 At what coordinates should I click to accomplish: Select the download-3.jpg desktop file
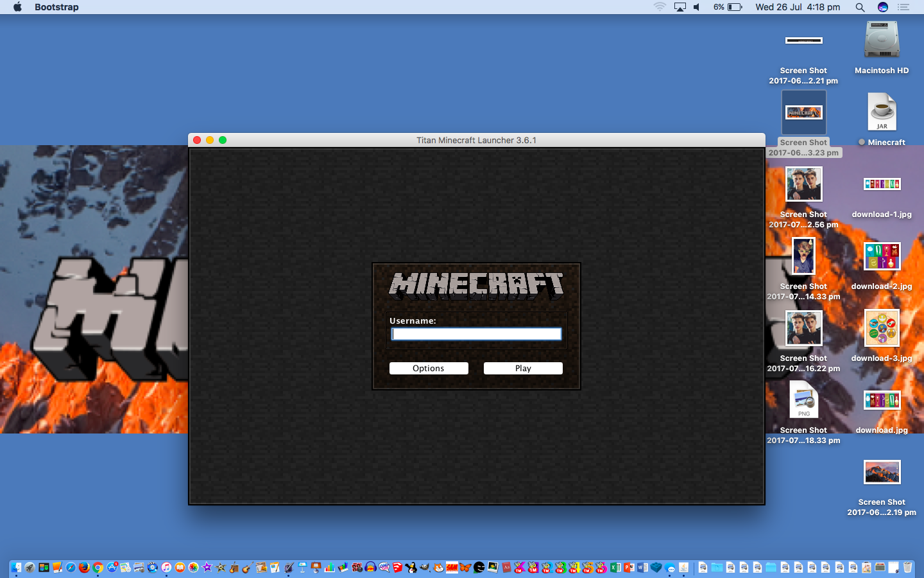coord(882,336)
